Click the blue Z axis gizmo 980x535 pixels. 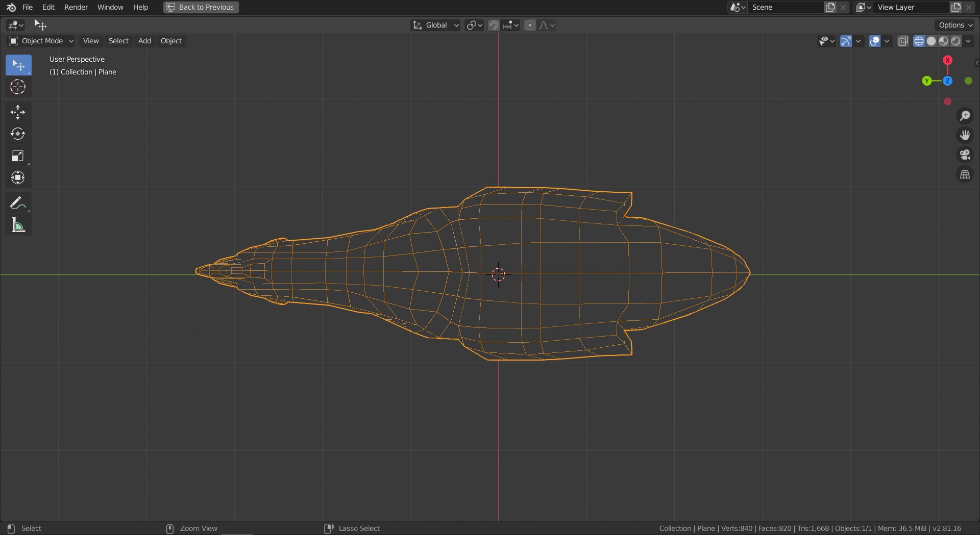click(x=947, y=81)
